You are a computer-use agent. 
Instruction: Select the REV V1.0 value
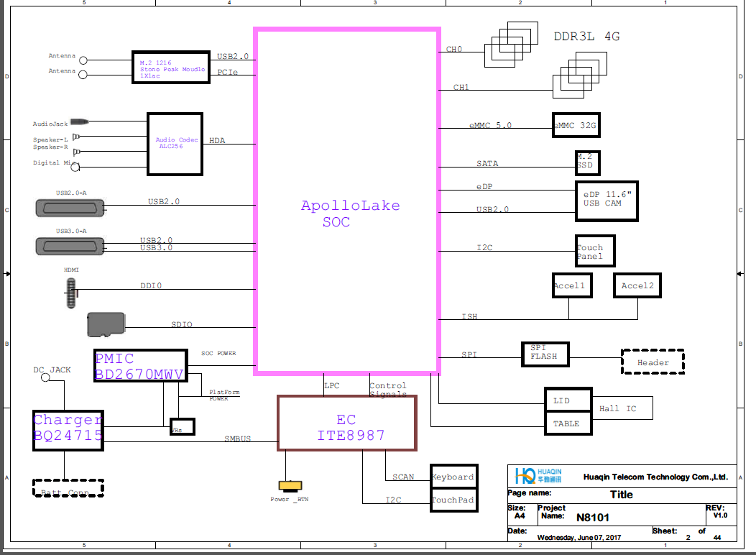pos(720,515)
